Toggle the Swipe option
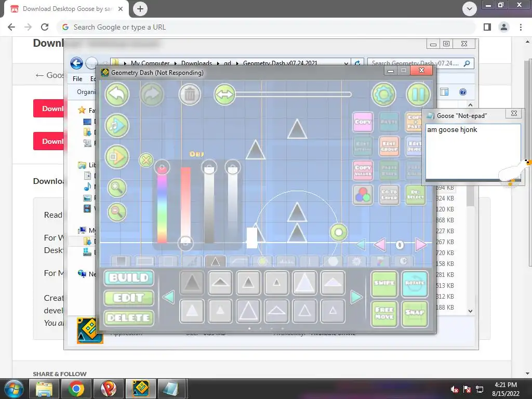The height and width of the screenshot is (399, 532). pyautogui.click(x=384, y=284)
